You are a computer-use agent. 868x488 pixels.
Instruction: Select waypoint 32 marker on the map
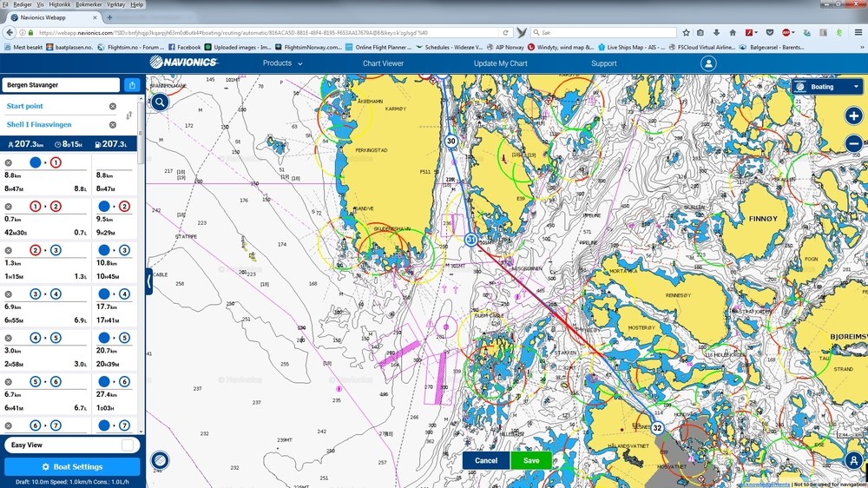point(657,427)
